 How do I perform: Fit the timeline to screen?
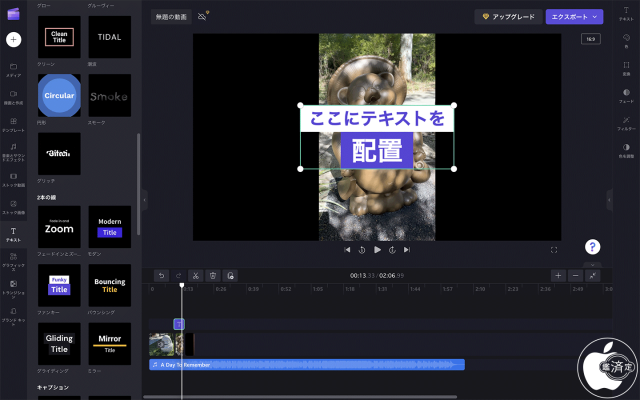click(593, 276)
